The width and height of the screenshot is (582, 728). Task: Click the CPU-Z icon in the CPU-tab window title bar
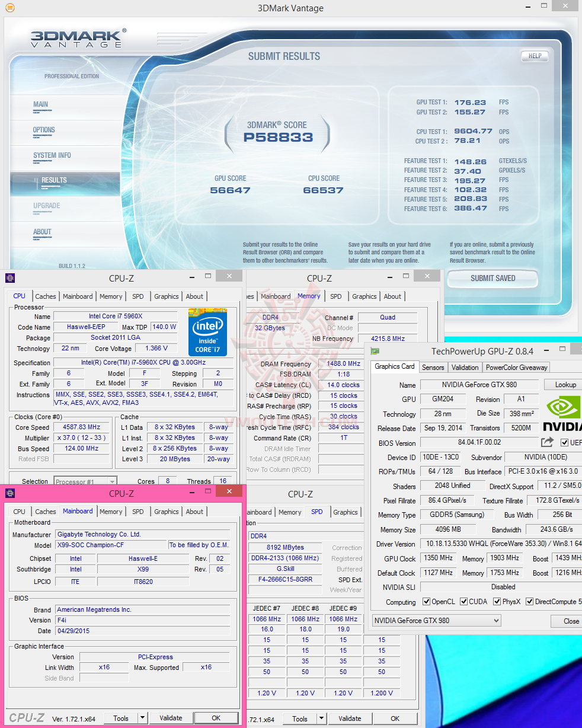point(10,277)
